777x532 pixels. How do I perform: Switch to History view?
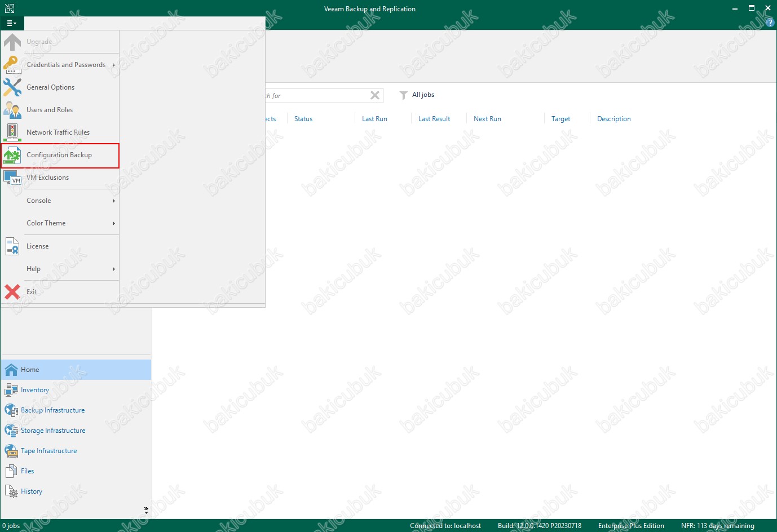pyautogui.click(x=76, y=491)
